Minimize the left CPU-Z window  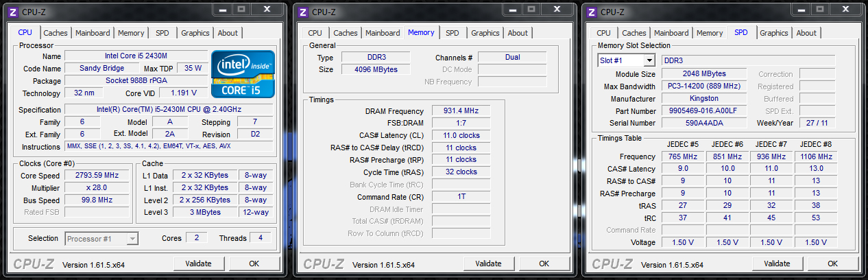[x=221, y=9]
